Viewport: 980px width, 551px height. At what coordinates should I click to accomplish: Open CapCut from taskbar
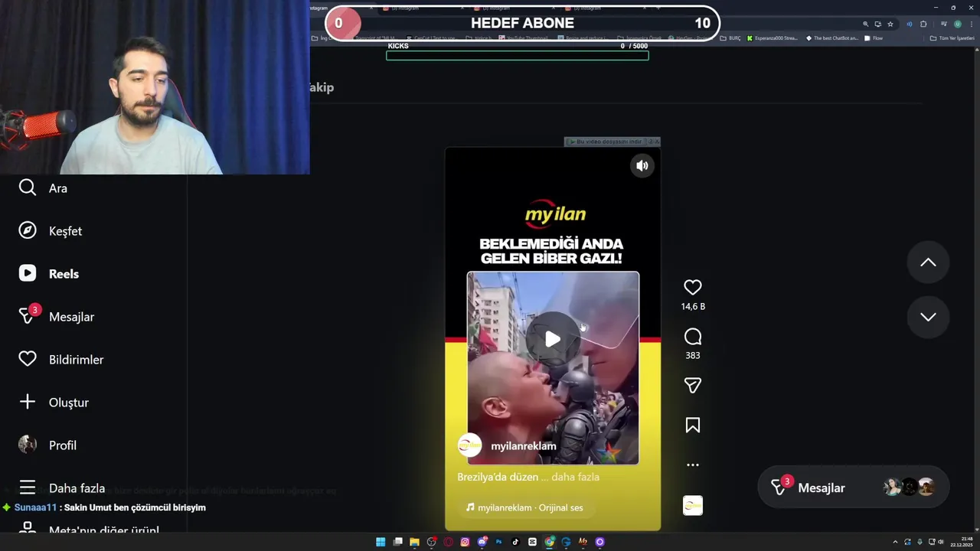pyautogui.click(x=532, y=542)
